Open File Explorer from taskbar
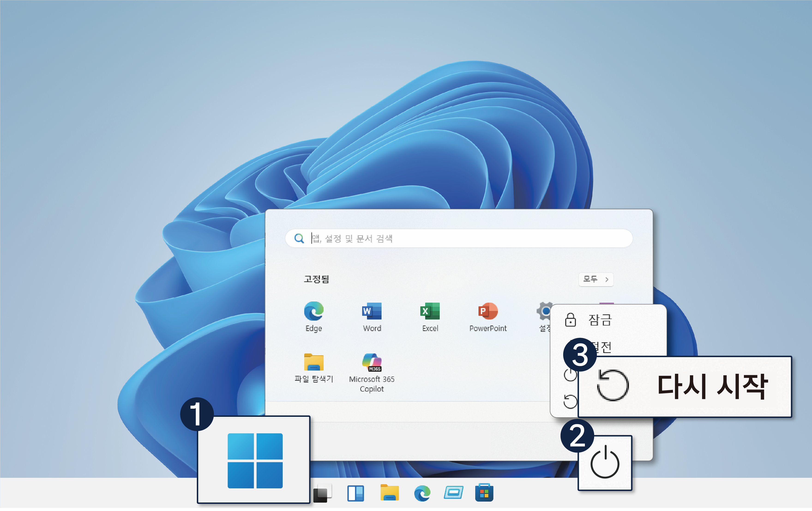Screen dimensions: 812x511 (389, 493)
